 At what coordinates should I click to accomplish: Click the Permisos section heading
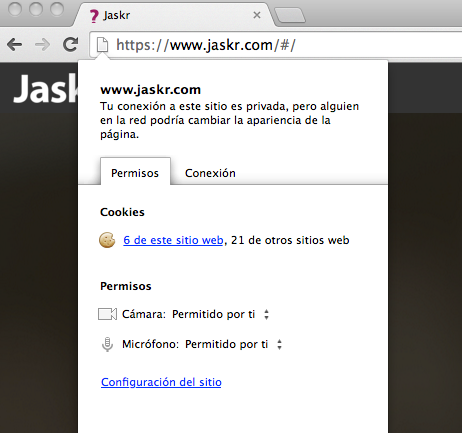(x=126, y=286)
